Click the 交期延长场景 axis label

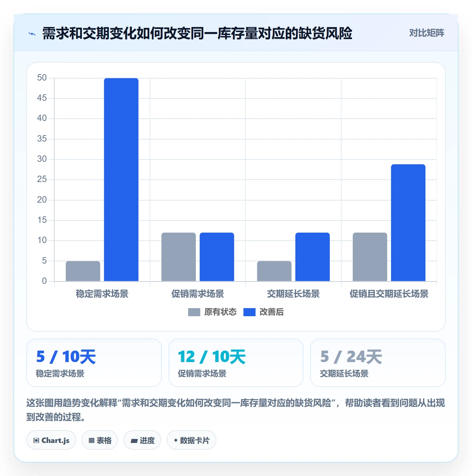pos(293,294)
